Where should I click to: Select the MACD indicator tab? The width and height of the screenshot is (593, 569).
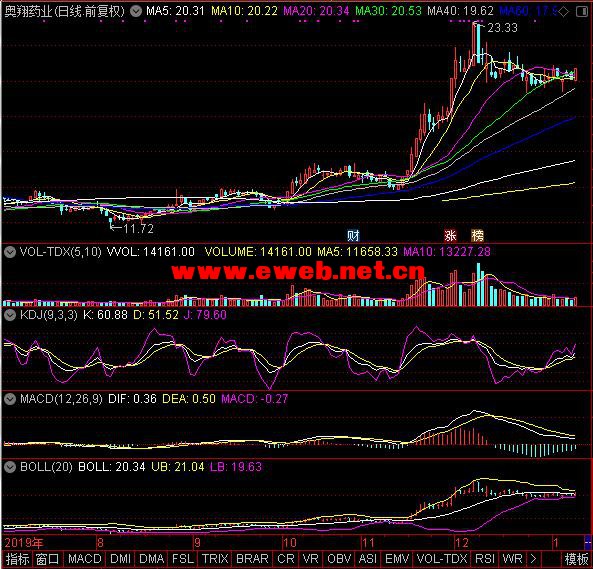tap(85, 559)
